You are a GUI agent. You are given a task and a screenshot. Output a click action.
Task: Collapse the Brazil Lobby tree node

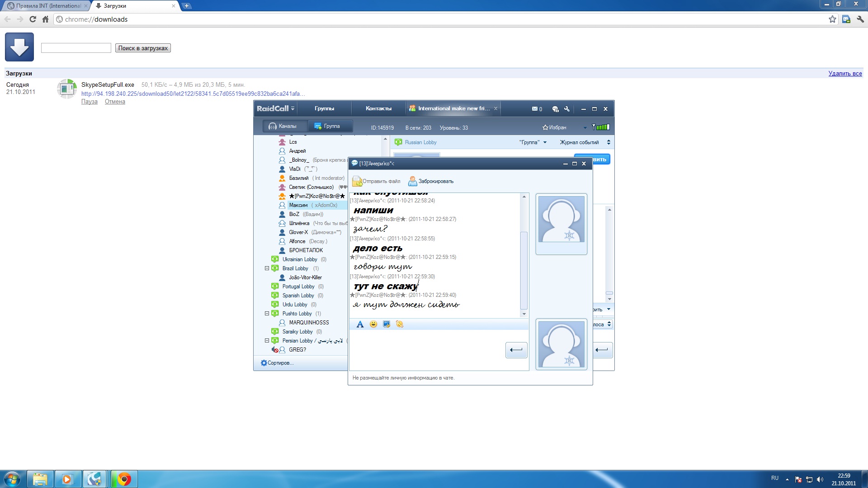click(267, 268)
